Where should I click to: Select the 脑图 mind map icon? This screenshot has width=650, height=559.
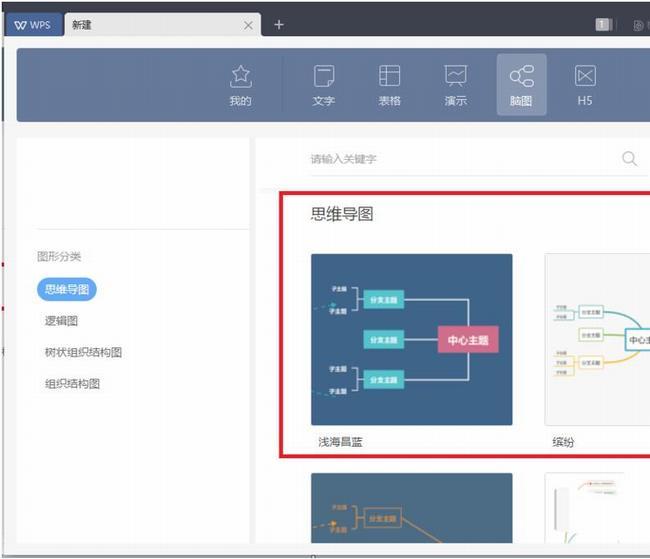coord(521,85)
